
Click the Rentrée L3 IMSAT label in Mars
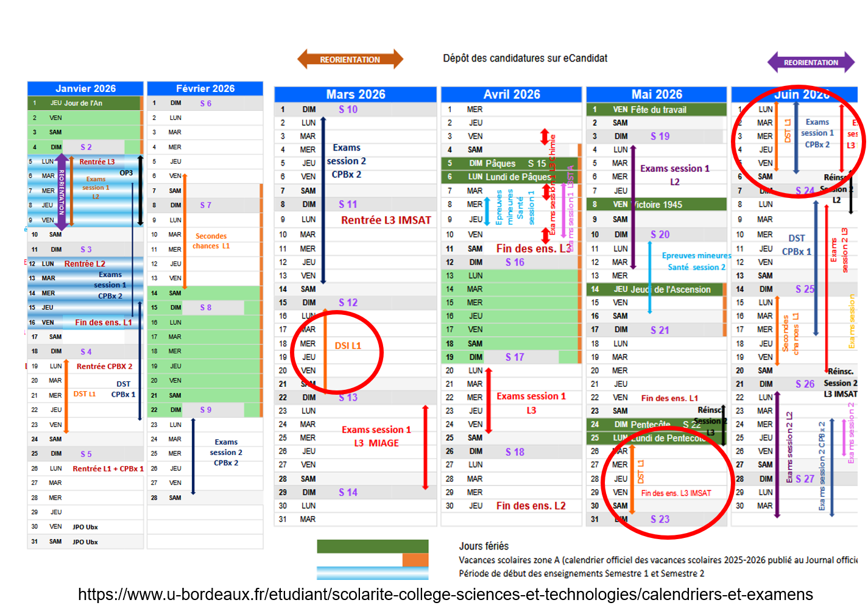point(386,220)
